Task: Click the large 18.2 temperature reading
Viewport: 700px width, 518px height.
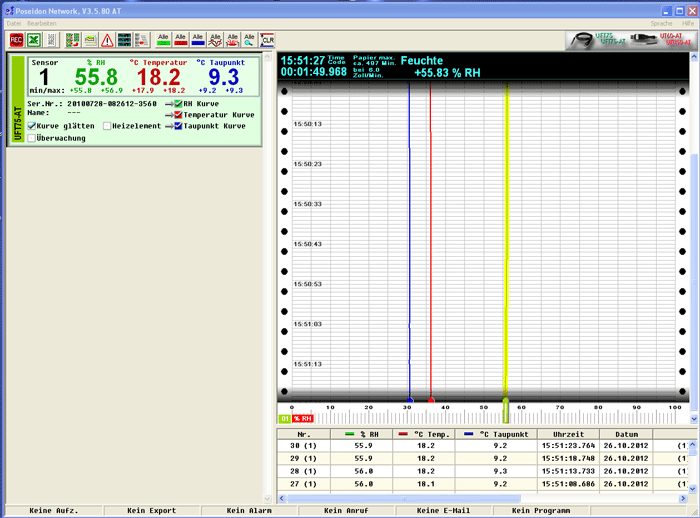Action: (x=159, y=77)
